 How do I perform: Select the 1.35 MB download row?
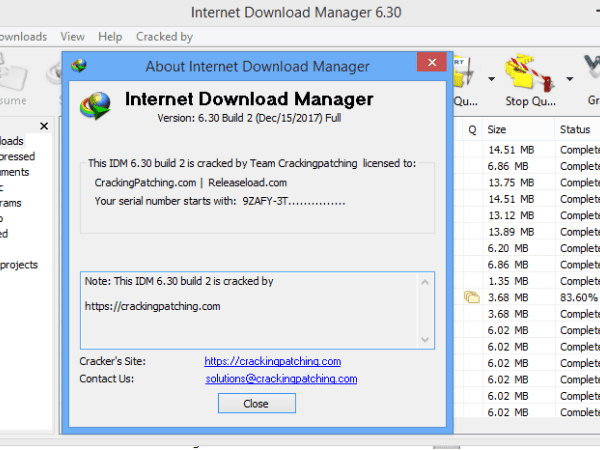point(527,281)
